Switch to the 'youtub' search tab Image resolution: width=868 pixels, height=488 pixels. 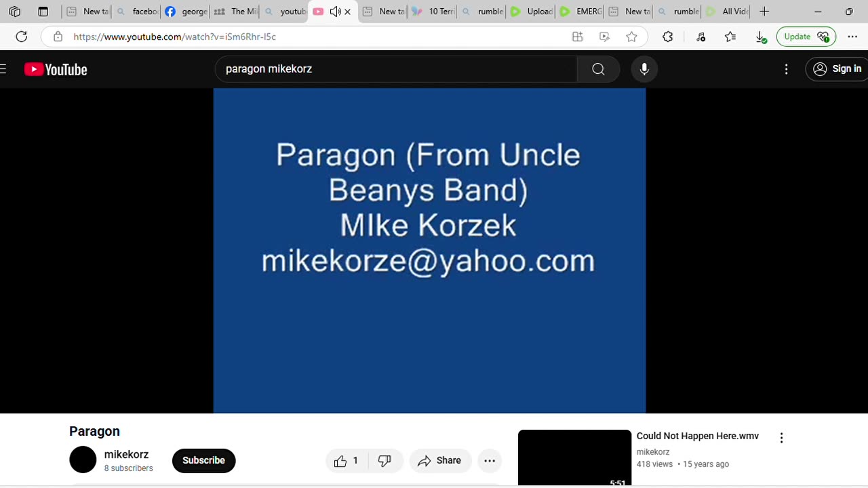click(283, 12)
